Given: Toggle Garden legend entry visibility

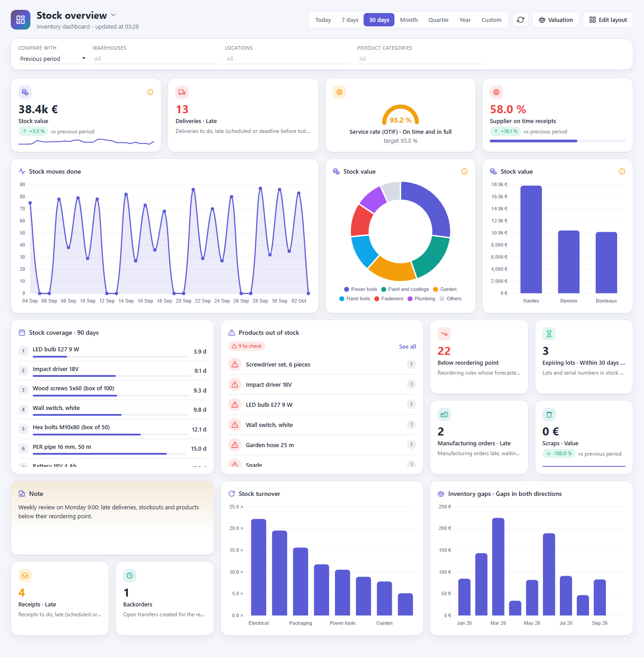Looking at the screenshot, I should tap(445, 289).
